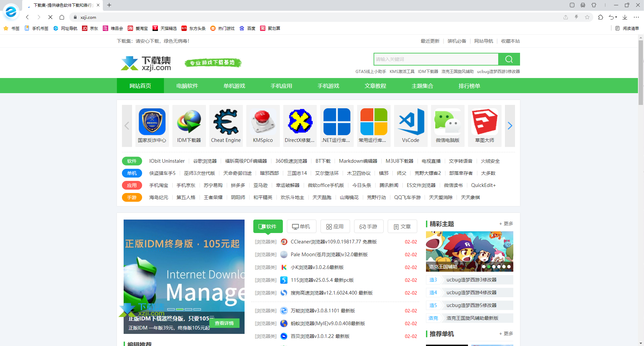Open the undo dropdown arrow in toolbar
644x346 pixels.
click(616, 17)
